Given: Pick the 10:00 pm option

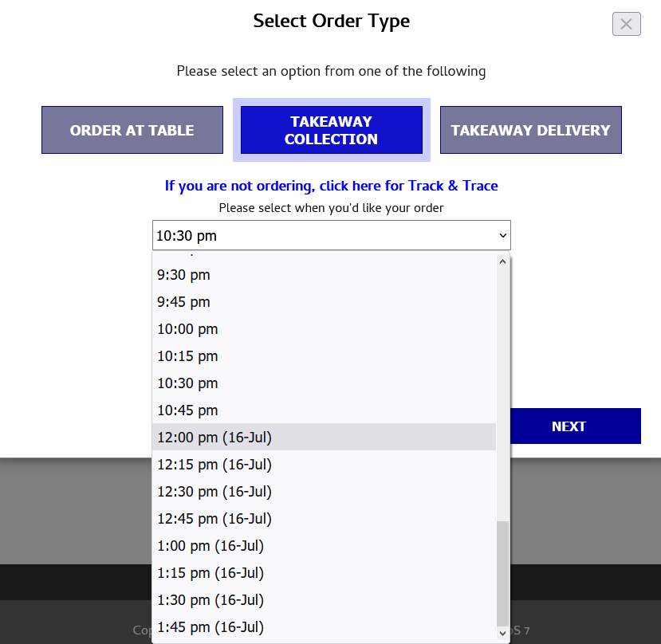Looking at the screenshot, I should (x=187, y=328).
